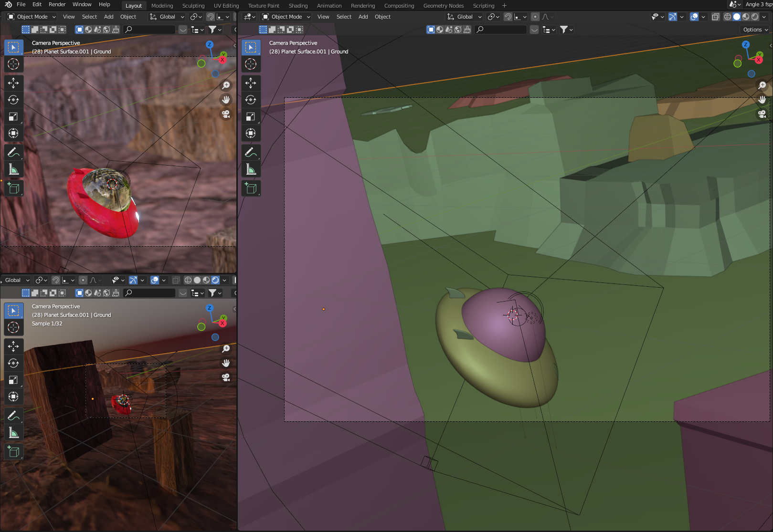Open pivot point dropdown in main viewport header
Viewport: 773px width, 532px height.
click(x=493, y=17)
